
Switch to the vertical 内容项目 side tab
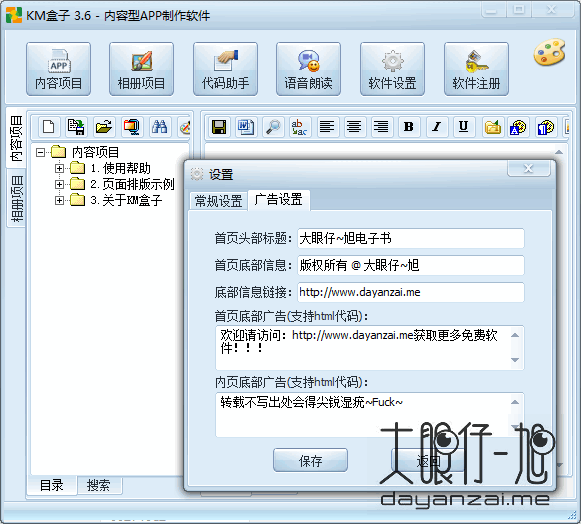click(x=16, y=138)
